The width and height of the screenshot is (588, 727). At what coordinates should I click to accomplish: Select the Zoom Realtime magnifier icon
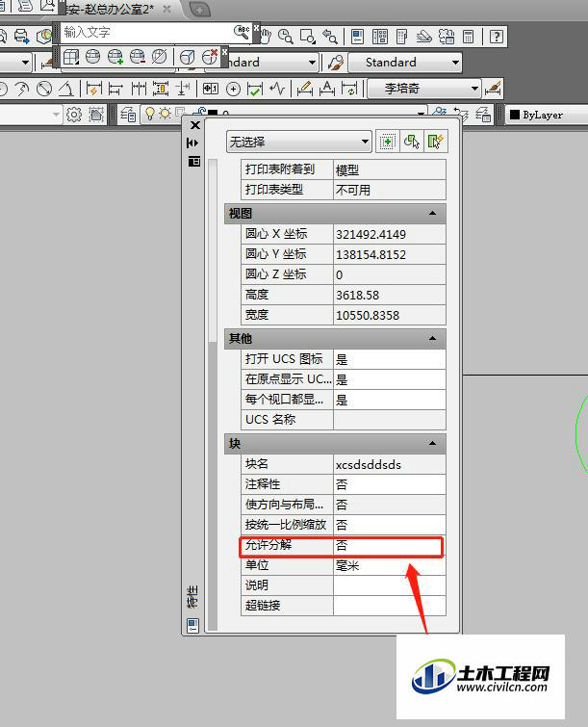point(286,37)
